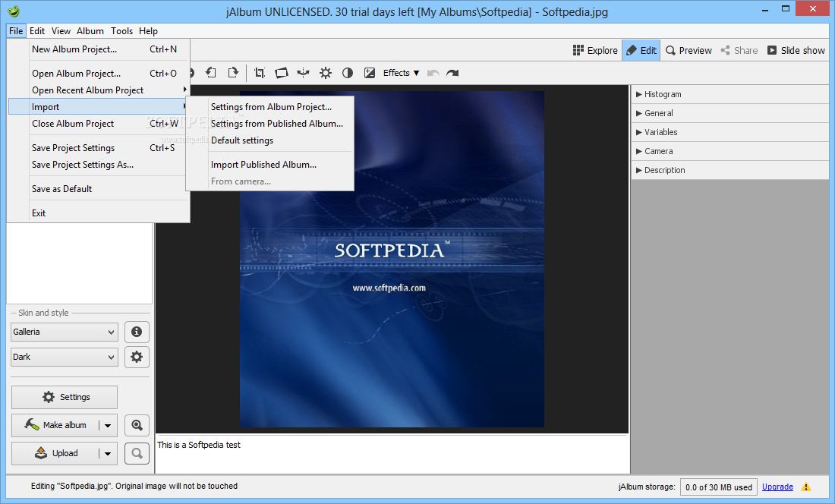This screenshot has height=504, width=835.
Task: Click the brightness sun icon
Action: coord(326,73)
